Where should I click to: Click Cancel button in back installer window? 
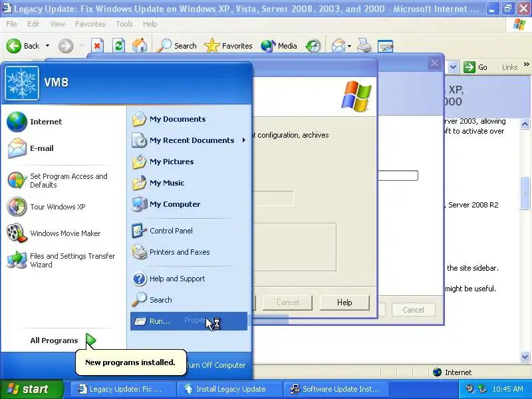413,310
